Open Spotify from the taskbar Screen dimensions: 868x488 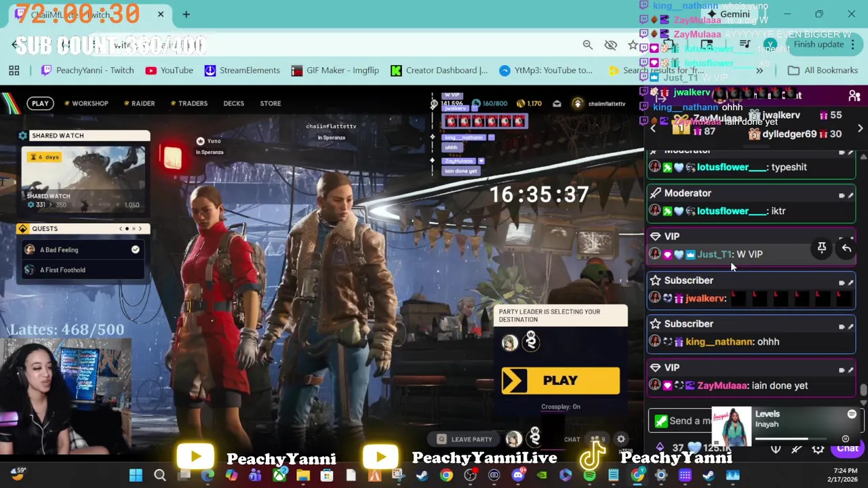click(589, 476)
